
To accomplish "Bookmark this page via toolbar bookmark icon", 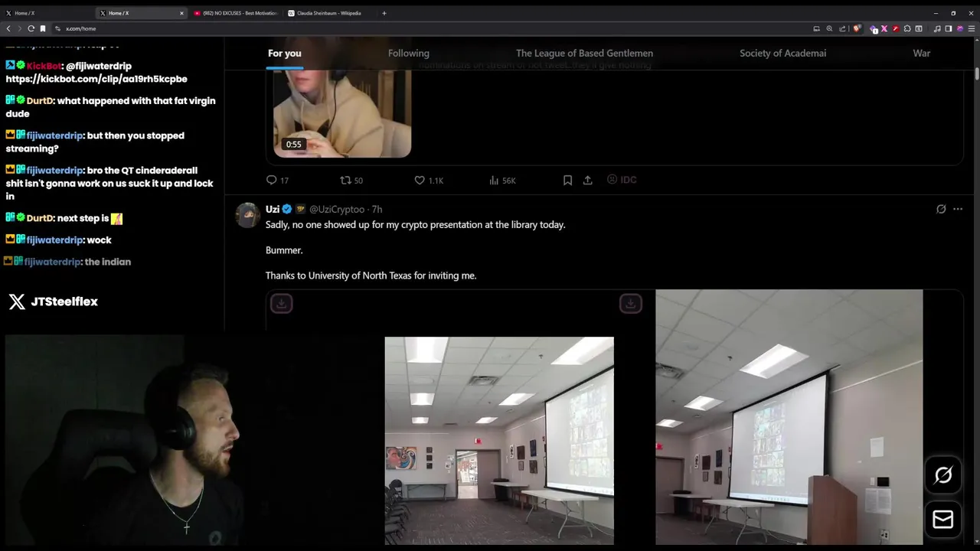I will [x=43, y=28].
